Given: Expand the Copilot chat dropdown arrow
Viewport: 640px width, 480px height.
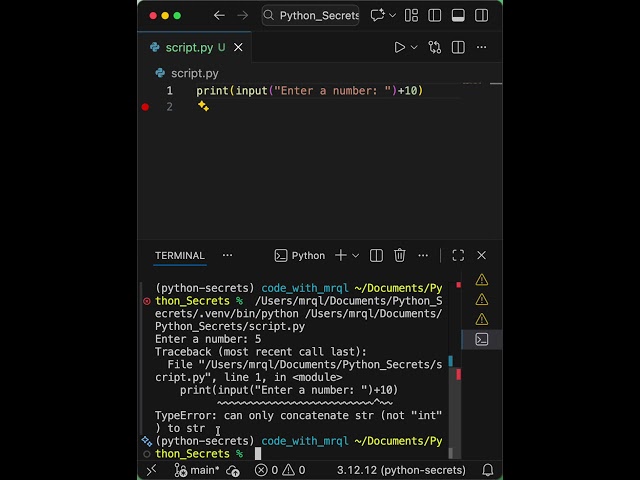Looking at the screenshot, I should [x=393, y=16].
